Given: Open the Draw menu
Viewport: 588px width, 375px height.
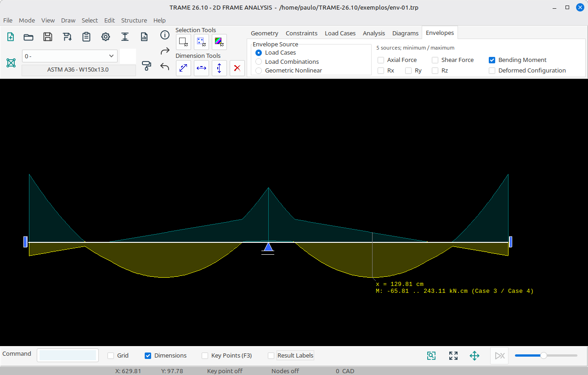Looking at the screenshot, I should pyautogui.click(x=68, y=20).
